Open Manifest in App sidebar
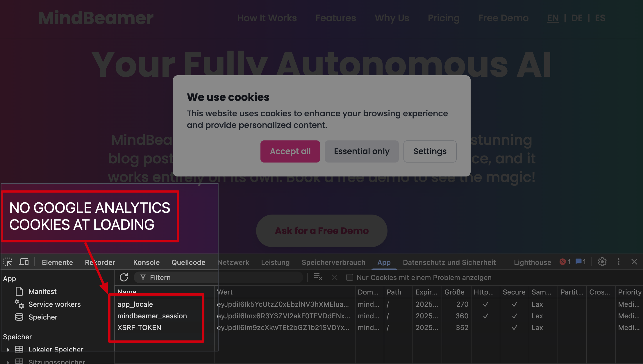643x364 pixels. click(x=42, y=292)
